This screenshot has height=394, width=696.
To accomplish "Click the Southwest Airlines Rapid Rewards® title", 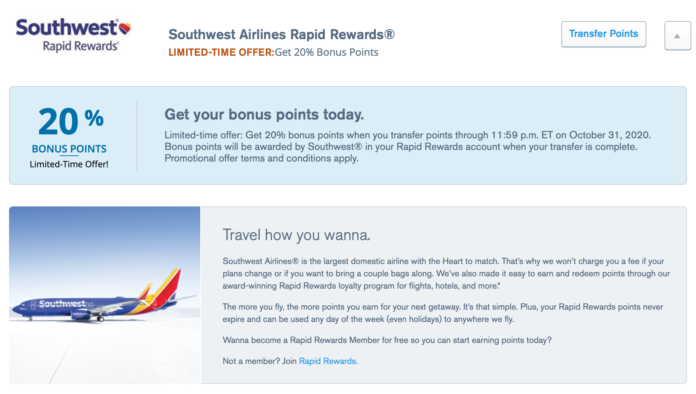I will pos(281,35).
